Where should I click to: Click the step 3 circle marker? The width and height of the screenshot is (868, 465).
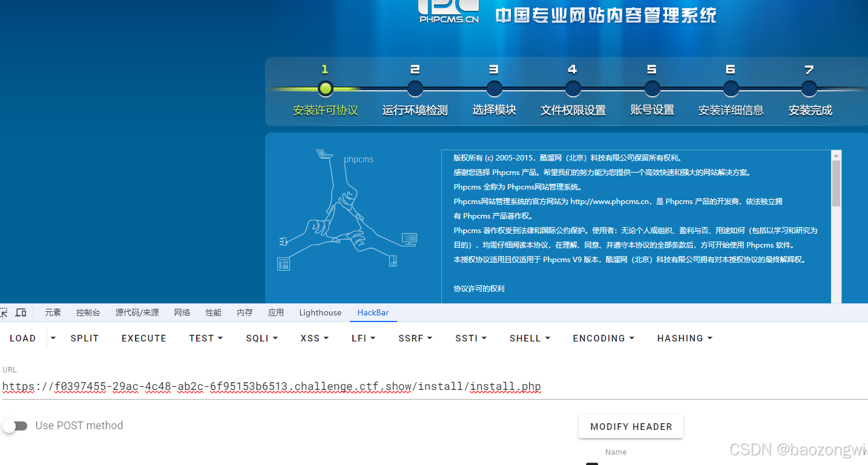(x=494, y=89)
